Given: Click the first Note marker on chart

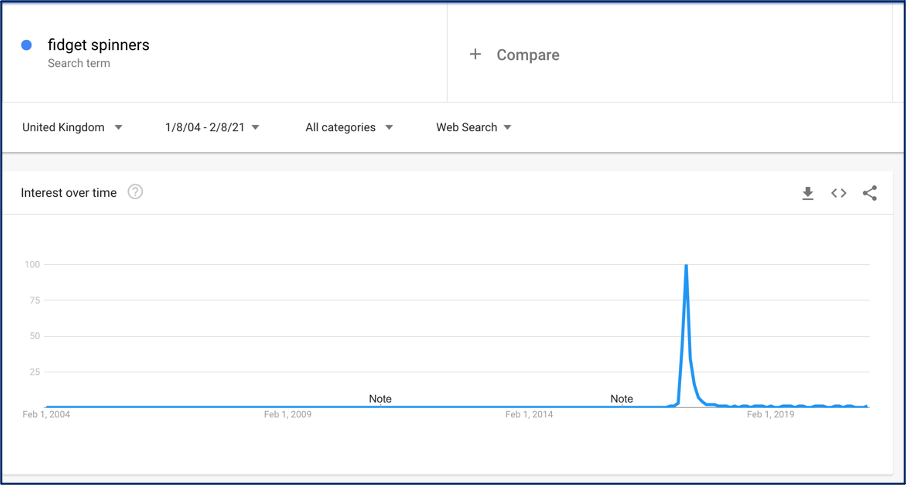Looking at the screenshot, I should coord(380,399).
